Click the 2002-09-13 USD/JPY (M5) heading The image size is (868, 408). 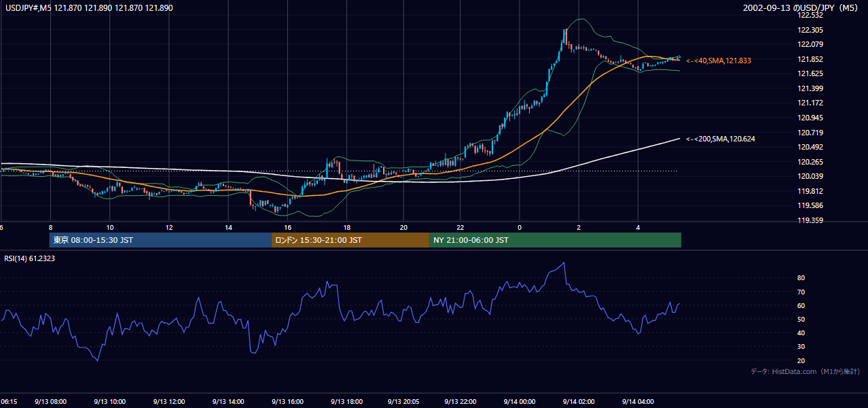pos(801,8)
